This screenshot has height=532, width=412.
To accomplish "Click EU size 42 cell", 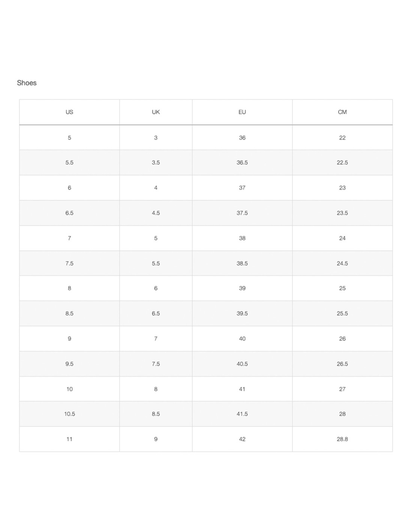I will coord(242,439).
